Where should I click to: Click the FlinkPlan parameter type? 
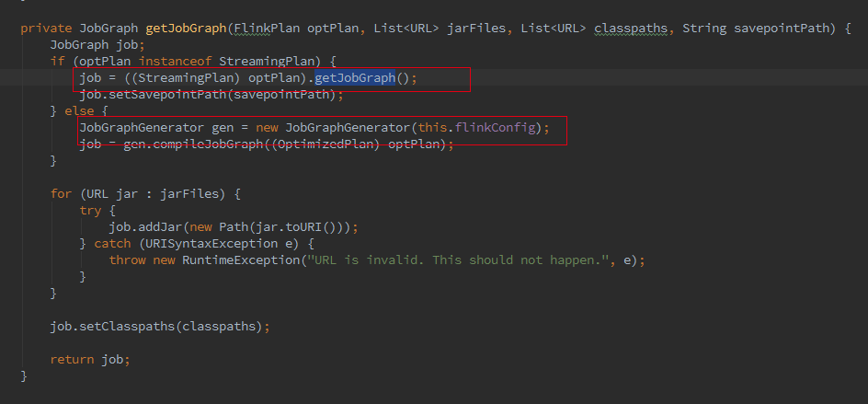click(x=268, y=29)
